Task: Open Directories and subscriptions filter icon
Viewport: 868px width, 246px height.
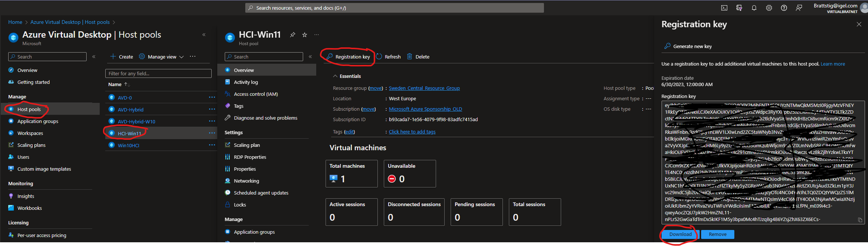Action: [x=739, y=8]
